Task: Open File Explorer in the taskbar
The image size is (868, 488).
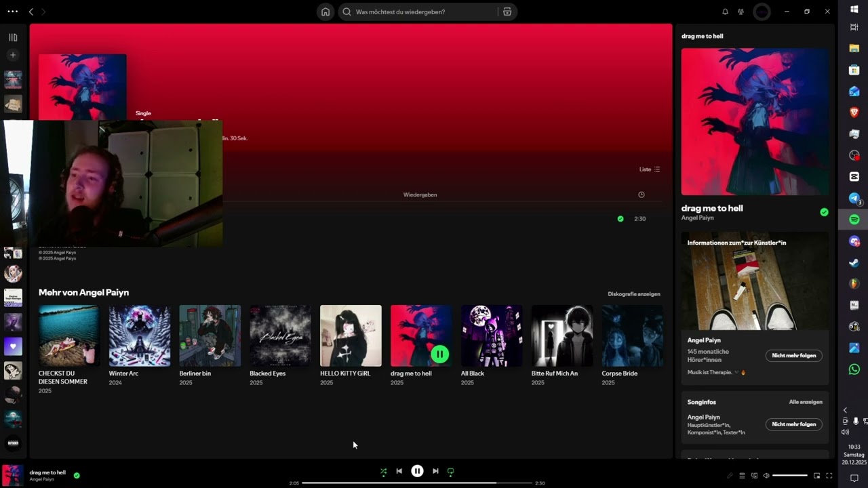Action: [x=854, y=48]
